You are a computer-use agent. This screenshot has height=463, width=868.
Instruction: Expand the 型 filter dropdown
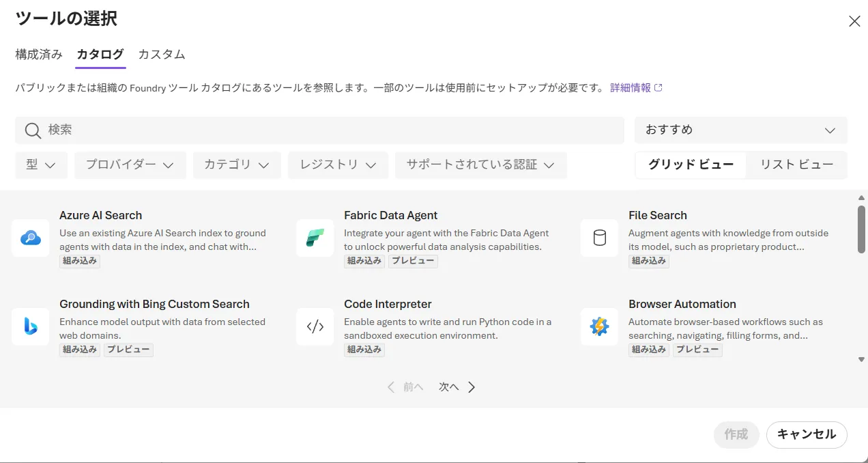click(x=41, y=165)
